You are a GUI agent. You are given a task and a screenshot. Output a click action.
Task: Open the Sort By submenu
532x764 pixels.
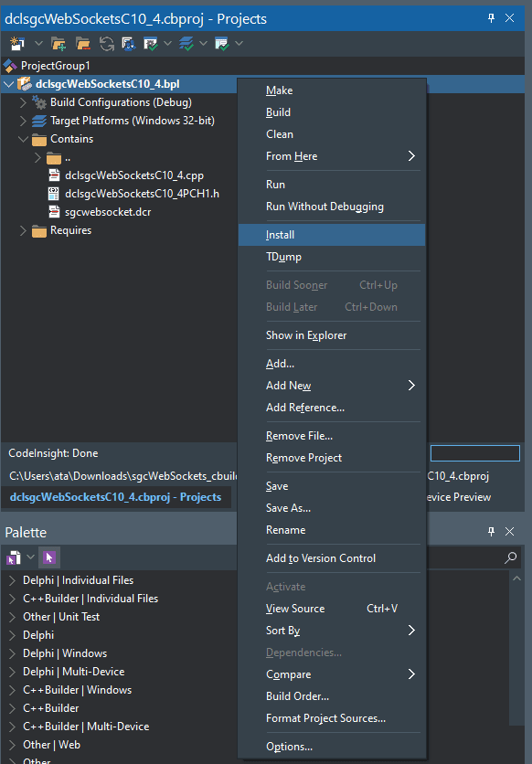point(331,631)
